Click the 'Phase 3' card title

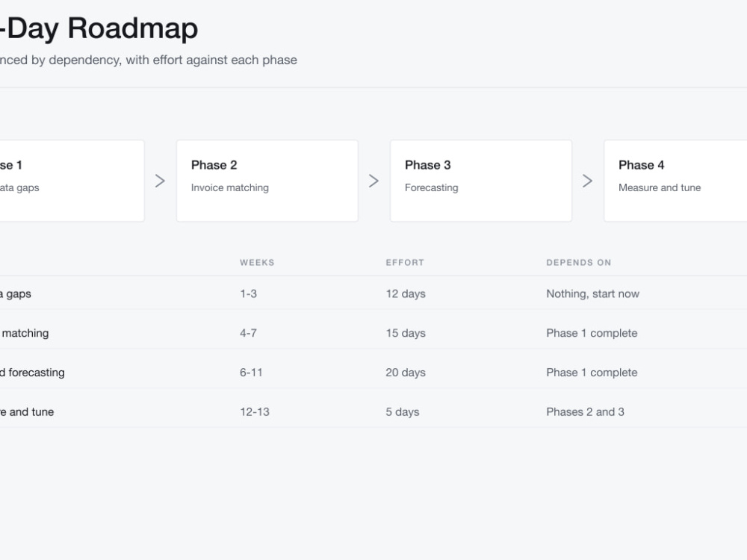[428, 165]
